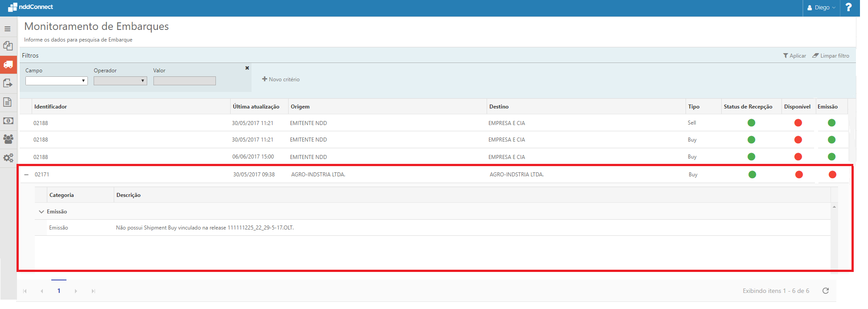Click Aplicar to apply filters
This screenshot has width=868, height=309.
pyautogui.click(x=794, y=56)
